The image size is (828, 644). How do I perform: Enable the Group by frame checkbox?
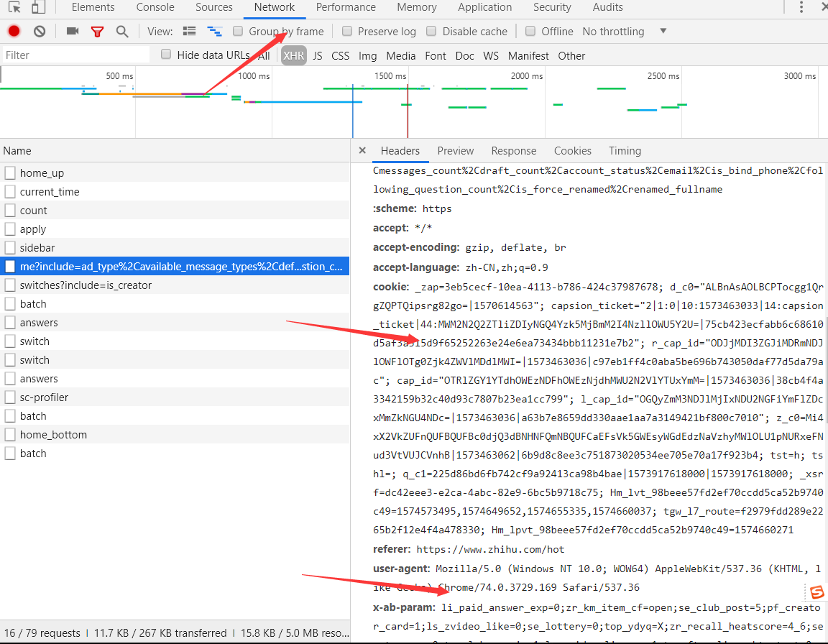click(x=238, y=31)
